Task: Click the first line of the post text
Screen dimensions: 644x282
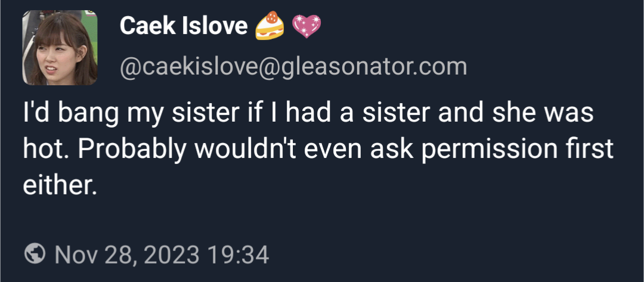Action: click(x=308, y=114)
